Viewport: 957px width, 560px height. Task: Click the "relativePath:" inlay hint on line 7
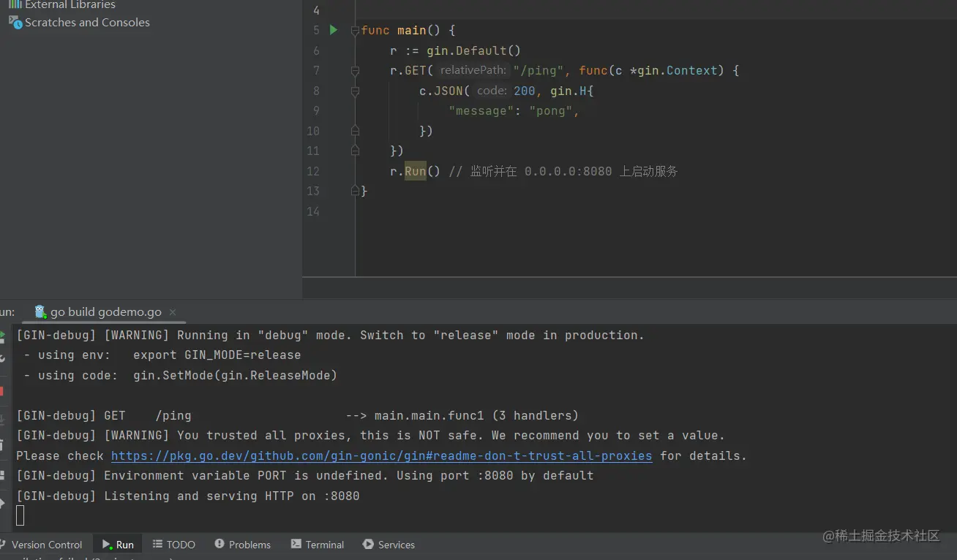click(x=473, y=70)
